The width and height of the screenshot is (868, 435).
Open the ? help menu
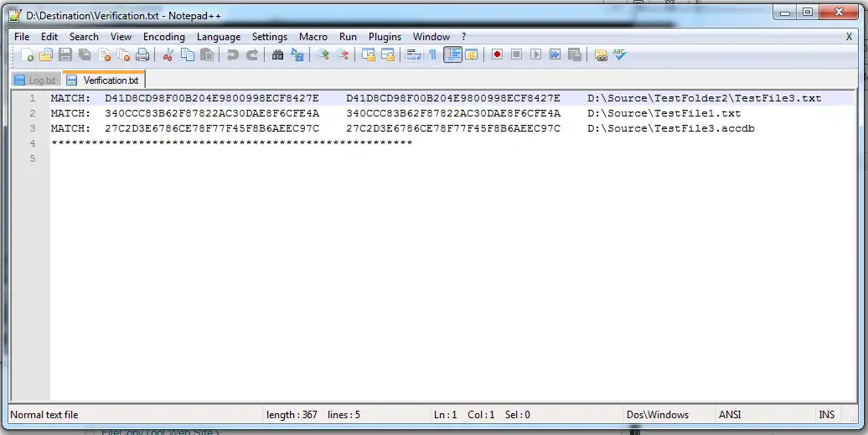pos(464,37)
